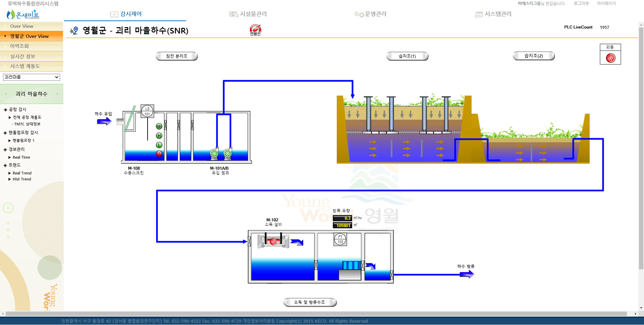Click the 109801 total flow value
The width and height of the screenshot is (644, 325).
pyautogui.click(x=342, y=225)
